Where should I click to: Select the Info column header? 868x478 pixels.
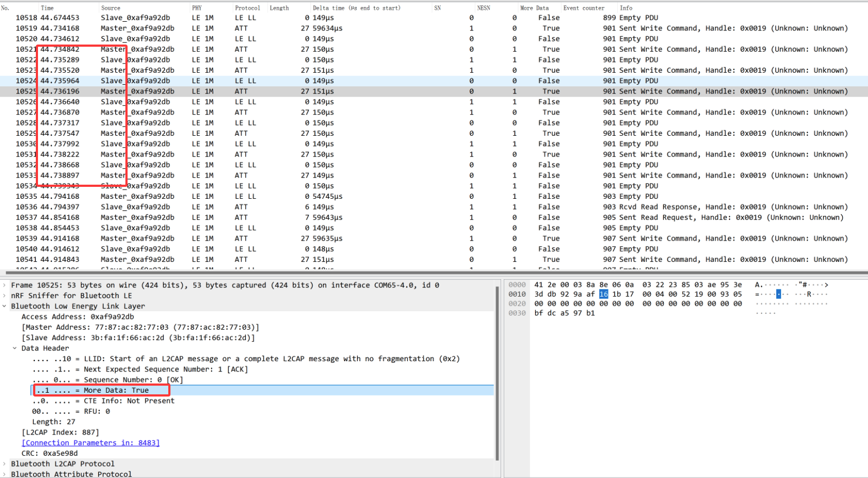pyautogui.click(x=626, y=8)
